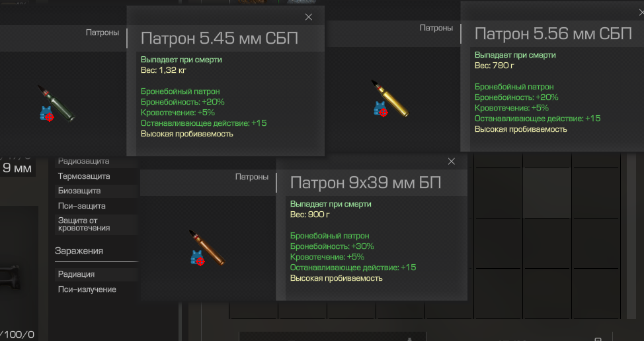Click Патроны category label of 5.45 tooltip
This screenshot has height=341, width=644.
click(x=102, y=32)
